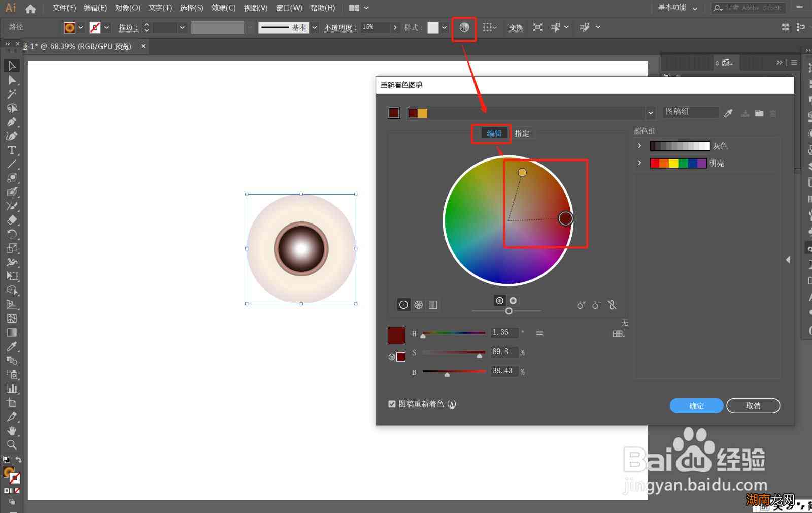
Task: Open the 对象(O) menu
Action: pyautogui.click(x=127, y=8)
